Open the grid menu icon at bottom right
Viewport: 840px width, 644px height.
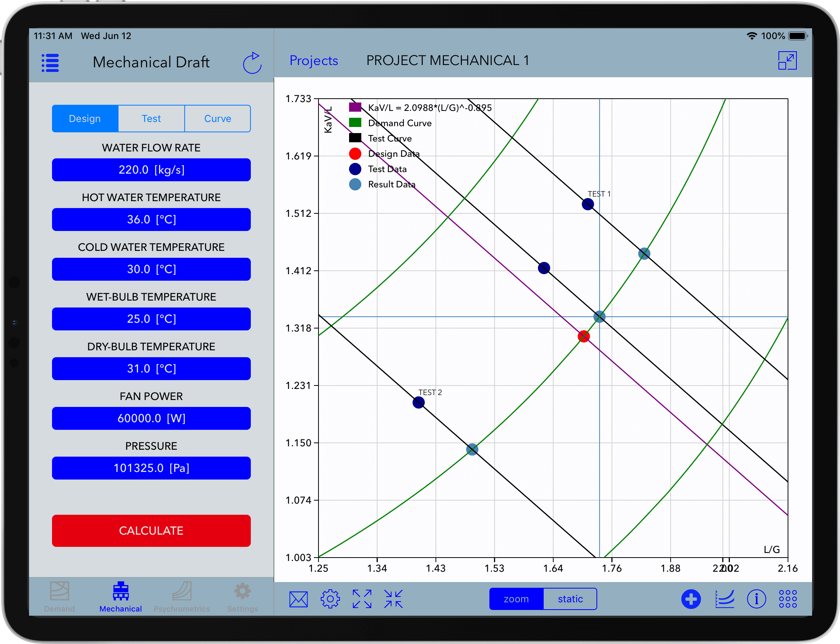point(788,598)
